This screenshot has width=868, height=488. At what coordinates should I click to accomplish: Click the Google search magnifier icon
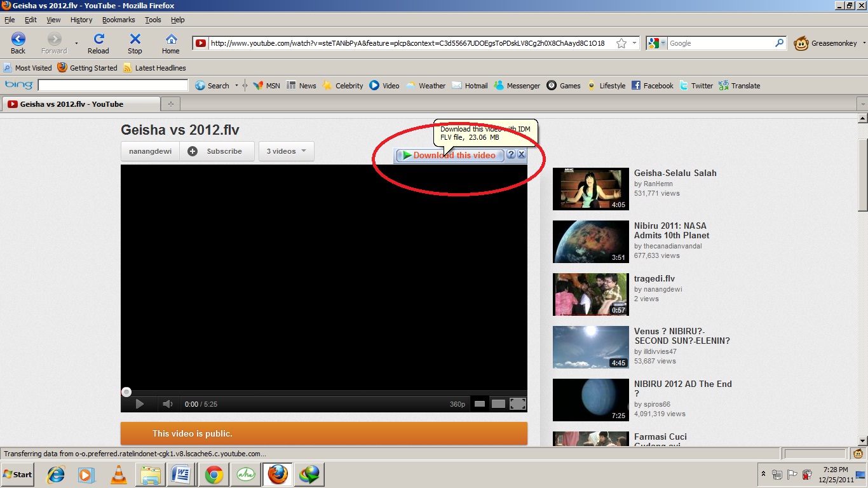pos(780,43)
